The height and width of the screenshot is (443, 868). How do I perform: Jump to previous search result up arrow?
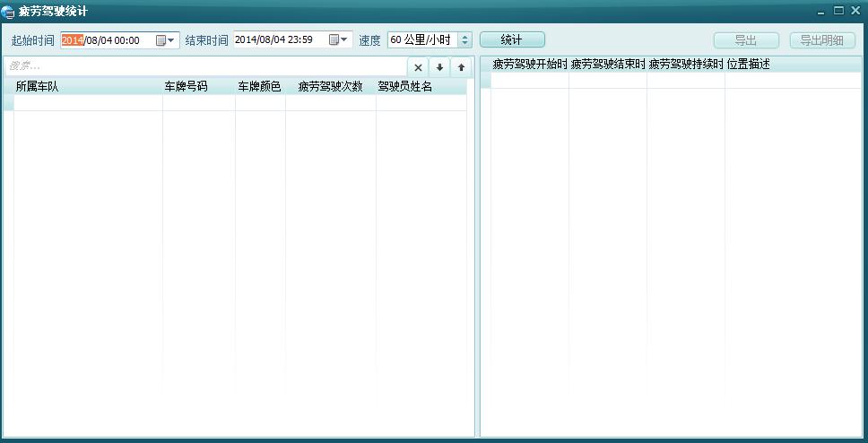(461, 67)
